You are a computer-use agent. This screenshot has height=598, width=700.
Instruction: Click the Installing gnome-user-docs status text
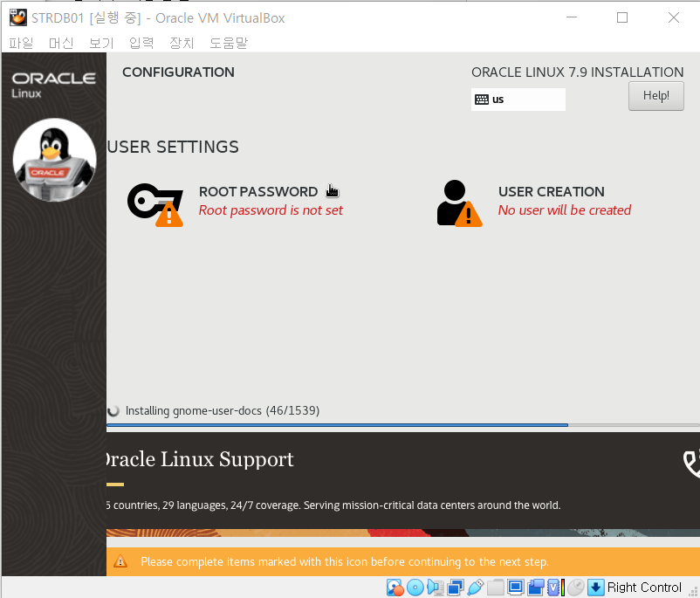coord(223,410)
